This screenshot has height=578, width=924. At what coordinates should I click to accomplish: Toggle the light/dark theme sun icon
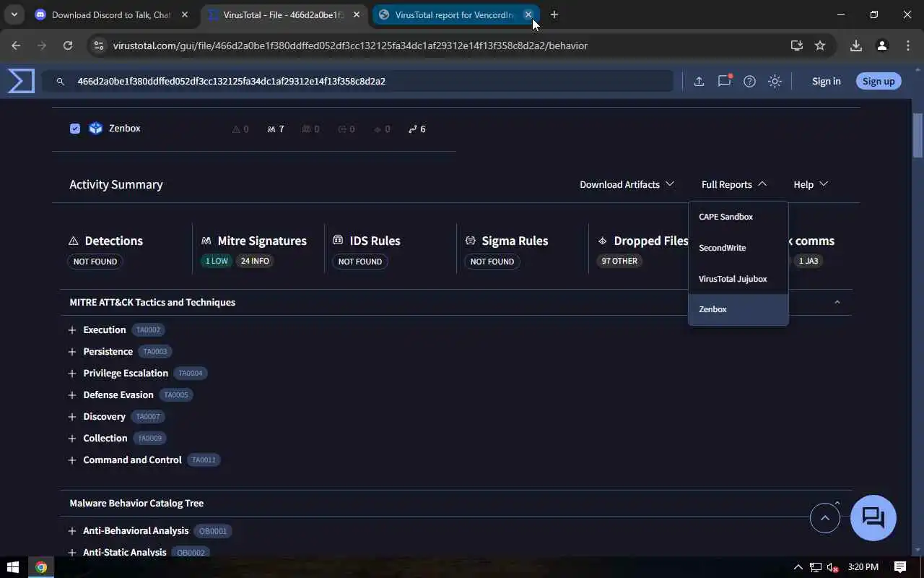775,82
